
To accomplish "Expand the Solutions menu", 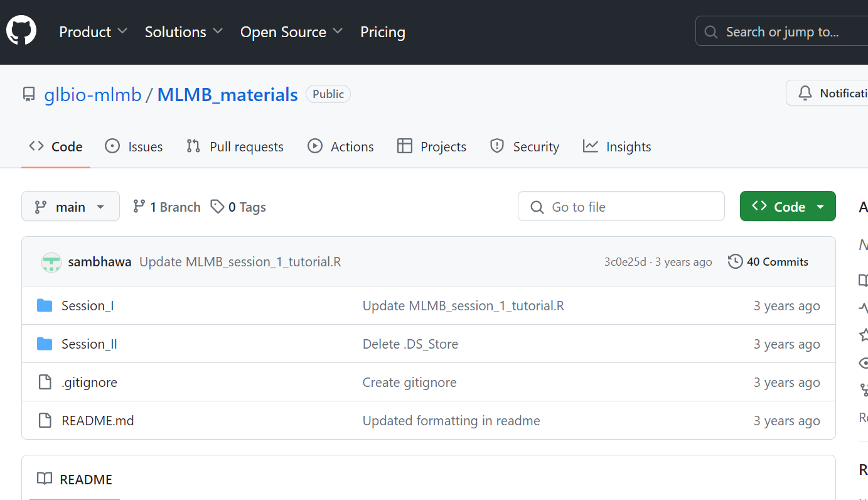I will (x=183, y=32).
